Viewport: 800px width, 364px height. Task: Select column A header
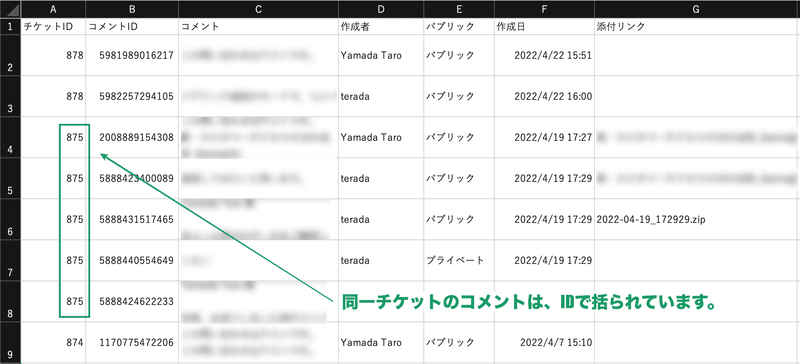tap(53, 9)
